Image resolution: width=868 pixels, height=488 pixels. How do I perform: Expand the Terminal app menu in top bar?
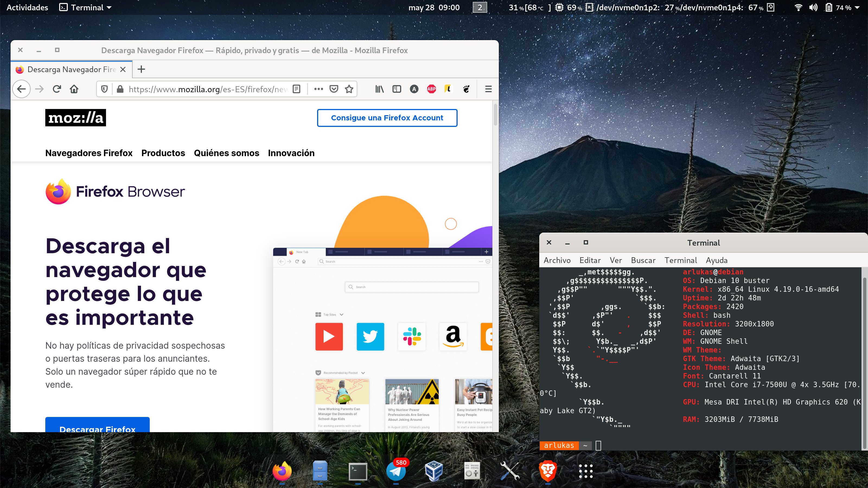[x=86, y=7]
